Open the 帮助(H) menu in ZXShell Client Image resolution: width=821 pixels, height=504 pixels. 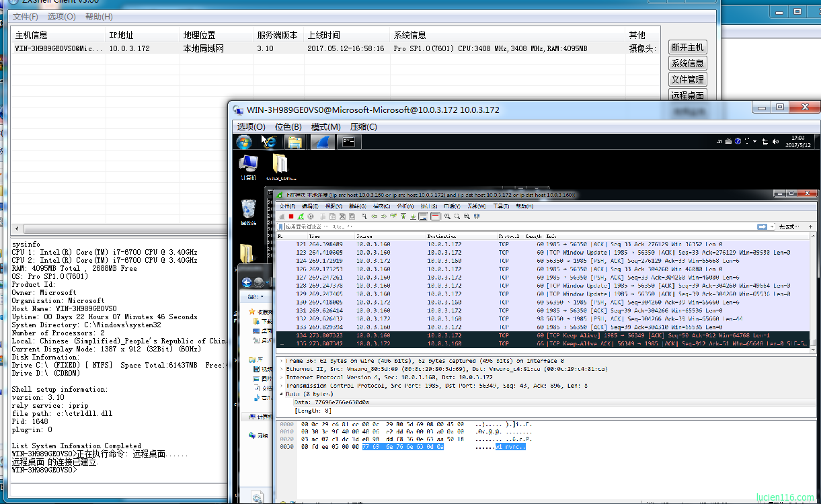click(99, 16)
